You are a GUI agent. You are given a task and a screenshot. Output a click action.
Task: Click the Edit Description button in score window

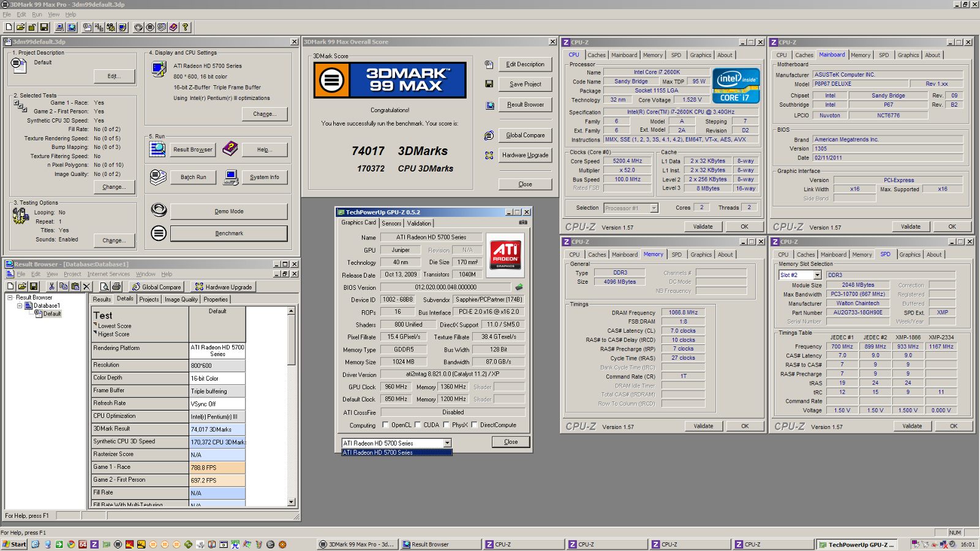click(x=526, y=64)
